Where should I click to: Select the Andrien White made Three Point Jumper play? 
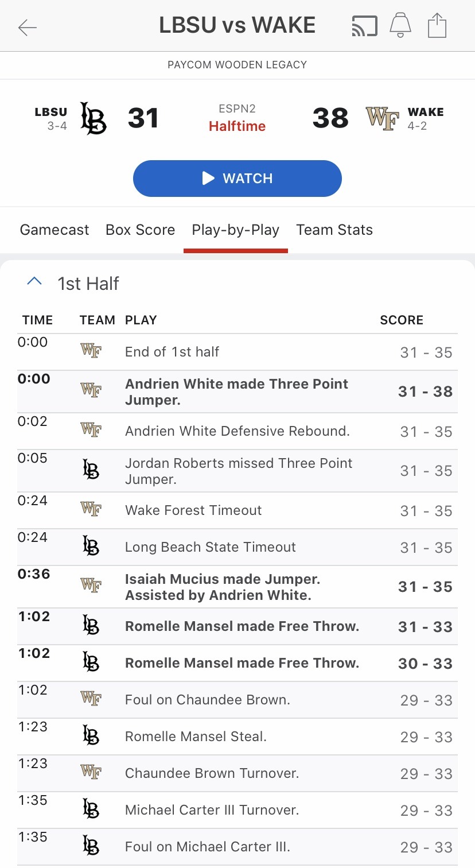pyautogui.click(x=237, y=392)
